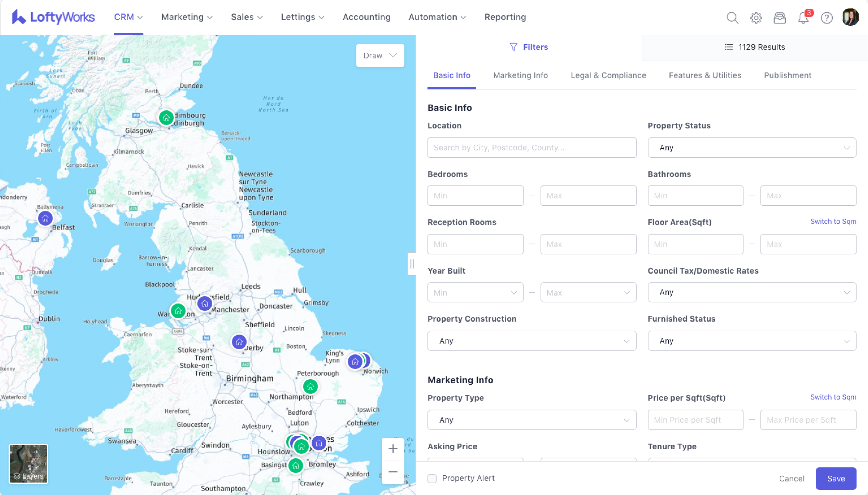Open the Lettings menu

point(302,17)
